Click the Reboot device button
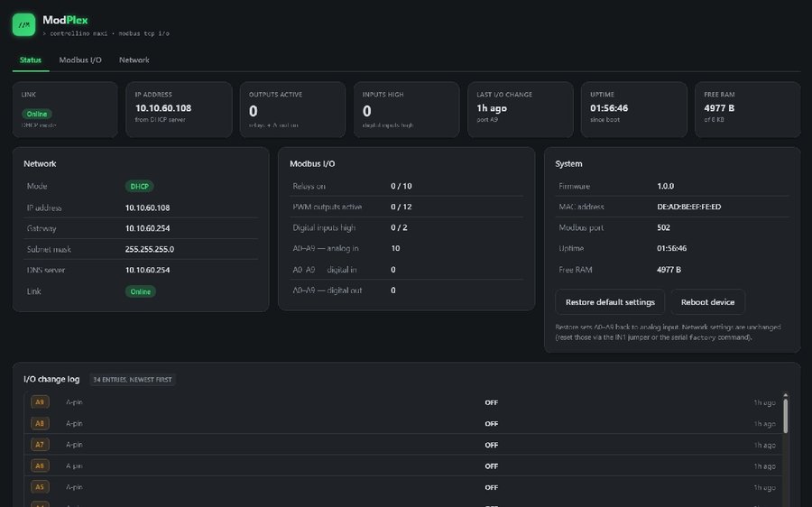This screenshot has height=507, width=812. [x=708, y=302]
